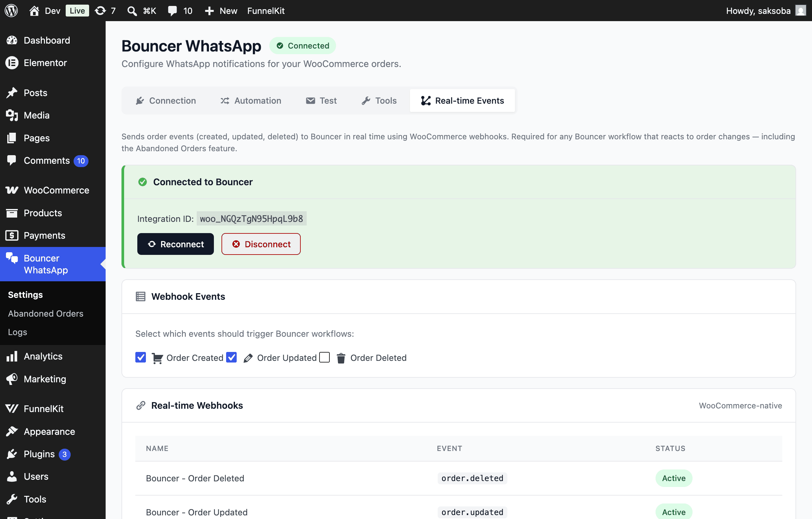812x519 pixels.
Task: Click the WooCommerce logo icon
Action: [x=12, y=190]
